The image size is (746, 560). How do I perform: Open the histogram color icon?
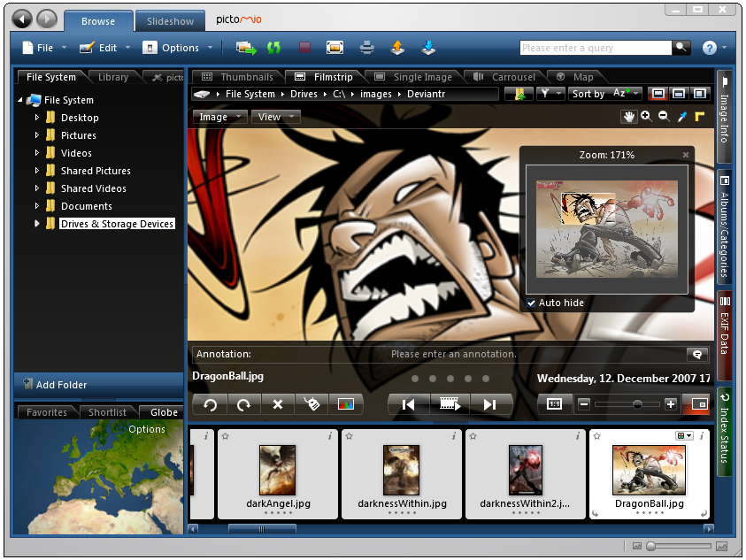click(346, 404)
